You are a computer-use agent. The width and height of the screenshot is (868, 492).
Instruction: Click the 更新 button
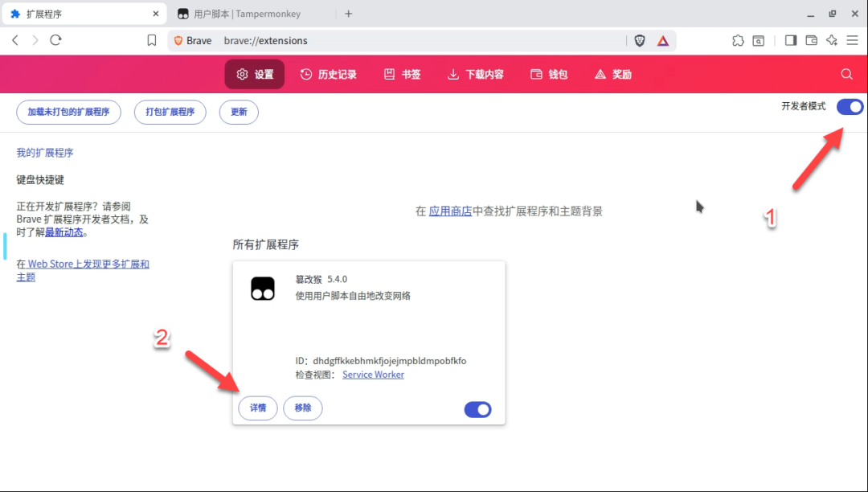239,113
